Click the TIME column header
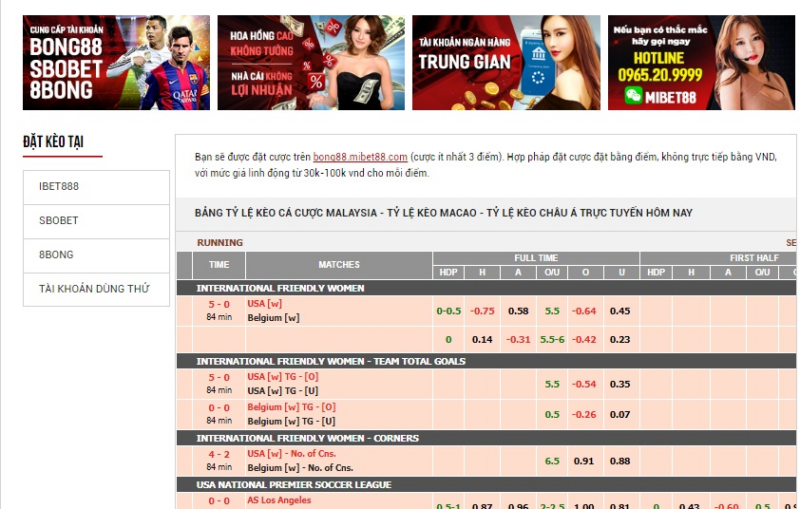This screenshot has height=509, width=800. 219,265
